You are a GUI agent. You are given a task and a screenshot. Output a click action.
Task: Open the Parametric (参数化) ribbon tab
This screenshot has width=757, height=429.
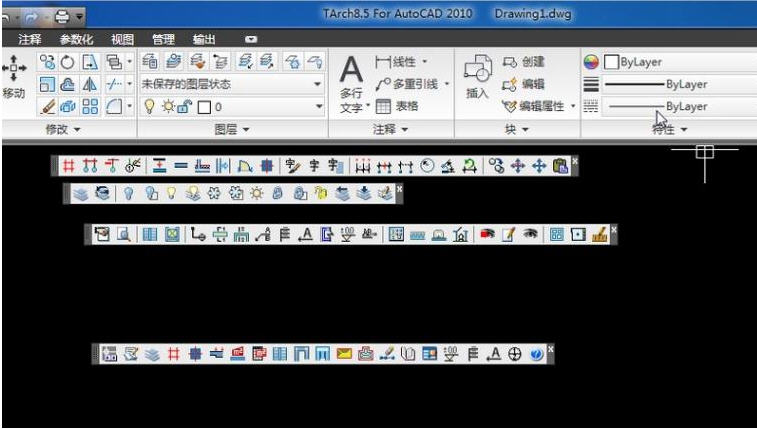pyautogui.click(x=76, y=40)
